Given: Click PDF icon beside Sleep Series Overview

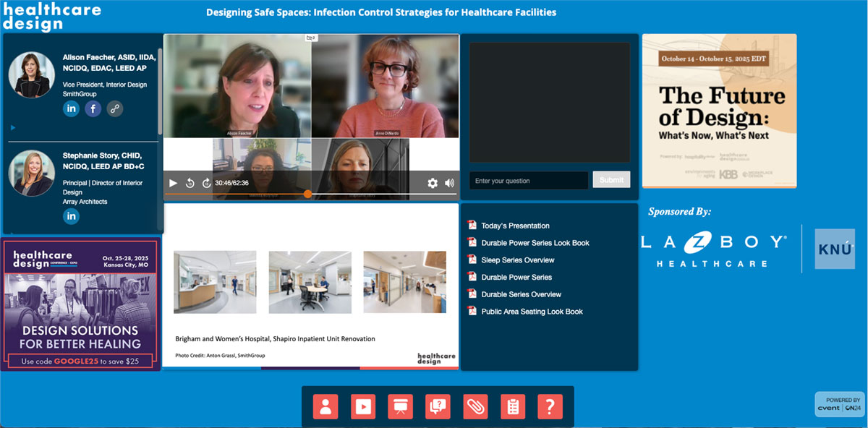Looking at the screenshot, I should (x=472, y=260).
